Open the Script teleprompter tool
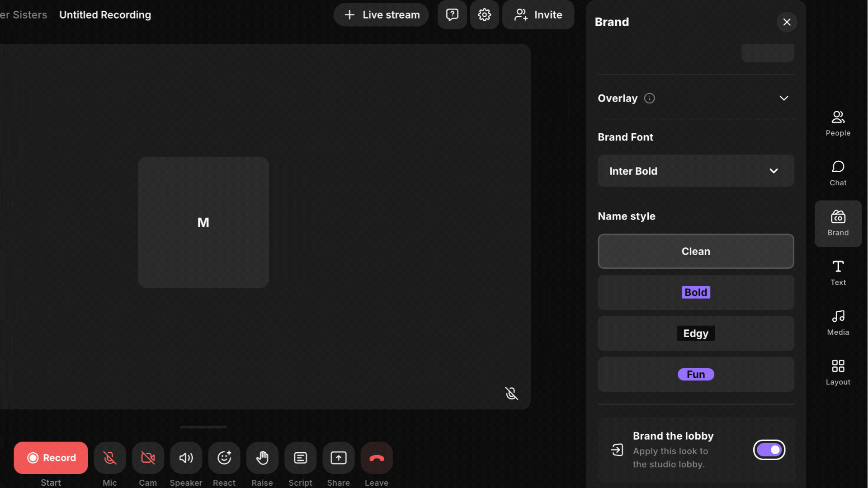868x488 pixels. 300,458
